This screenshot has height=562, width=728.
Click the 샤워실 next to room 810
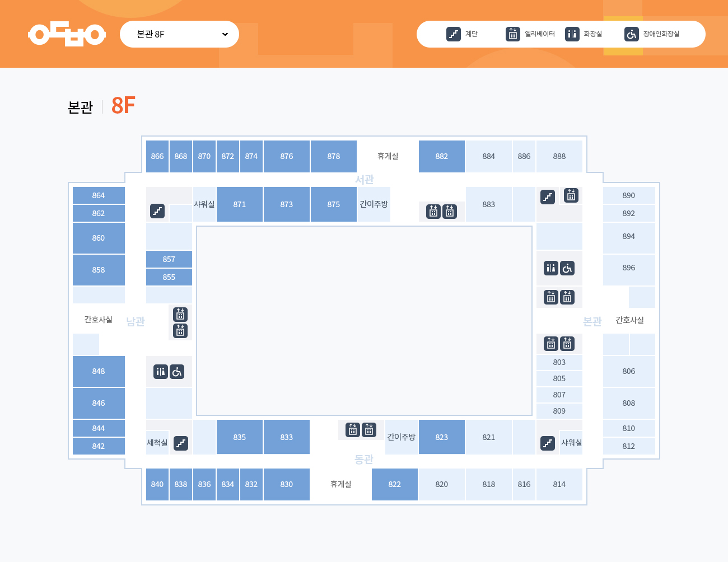(571, 443)
